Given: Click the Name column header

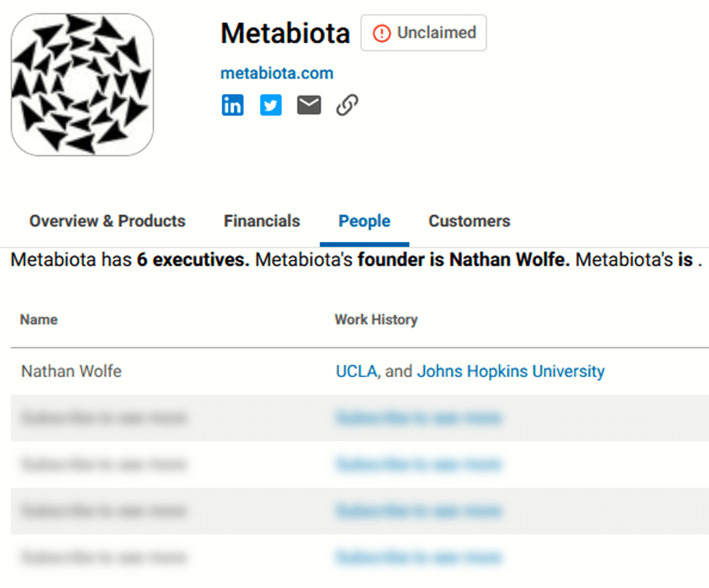Looking at the screenshot, I should pyautogui.click(x=39, y=319).
